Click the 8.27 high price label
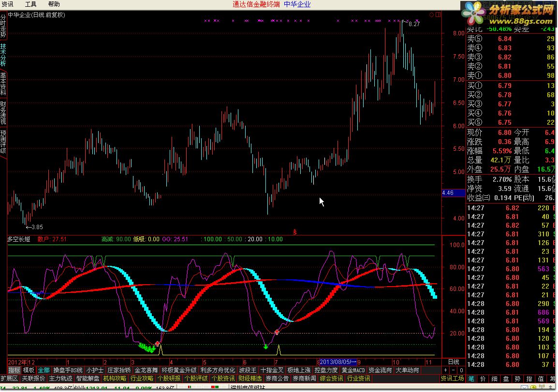Viewport: 558px width, 392px height. click(414, 24)
